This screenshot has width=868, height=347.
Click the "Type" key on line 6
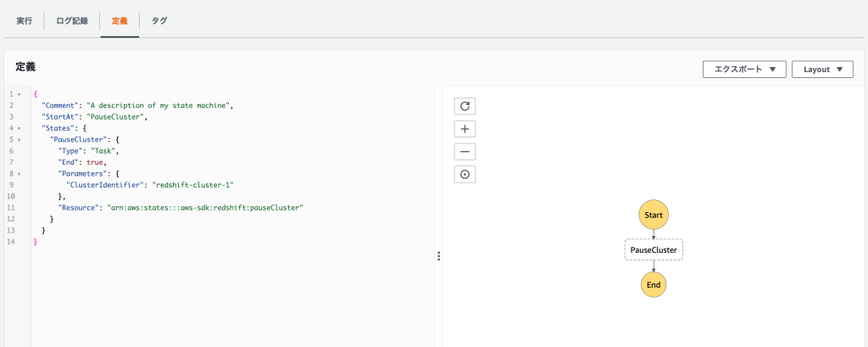pos(70,151)
